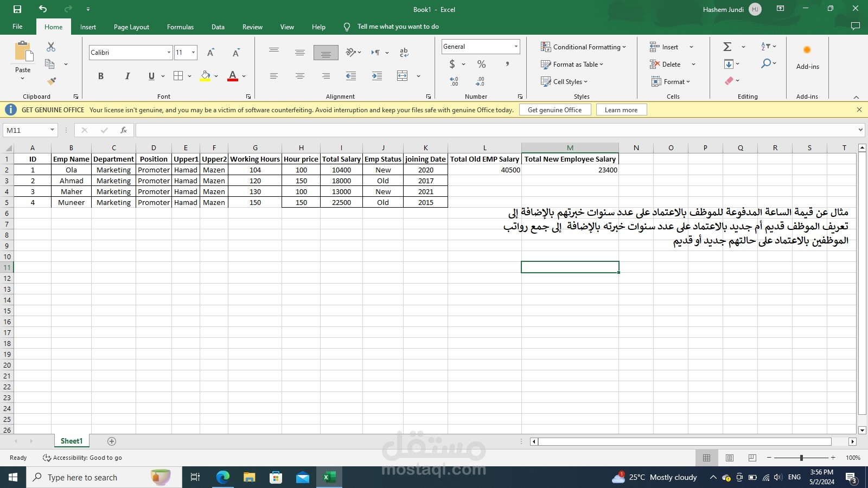Screen dimensions: 868x488
Task: Open the File tab
Action: pyautogui.click(x=17, y=27)
